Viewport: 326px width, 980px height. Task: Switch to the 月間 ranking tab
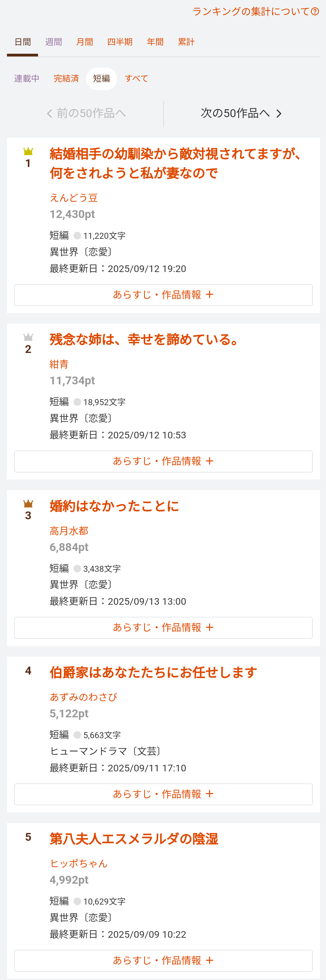tap(85, 42)
